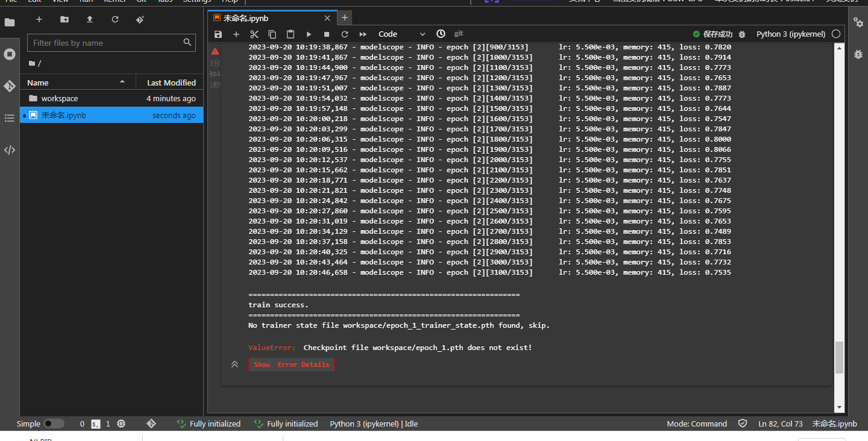Image resolution: width=868 pixels, height=441 pixels.
Task: Collapse cell output with double-chevron icon
Action: (235, 364)
